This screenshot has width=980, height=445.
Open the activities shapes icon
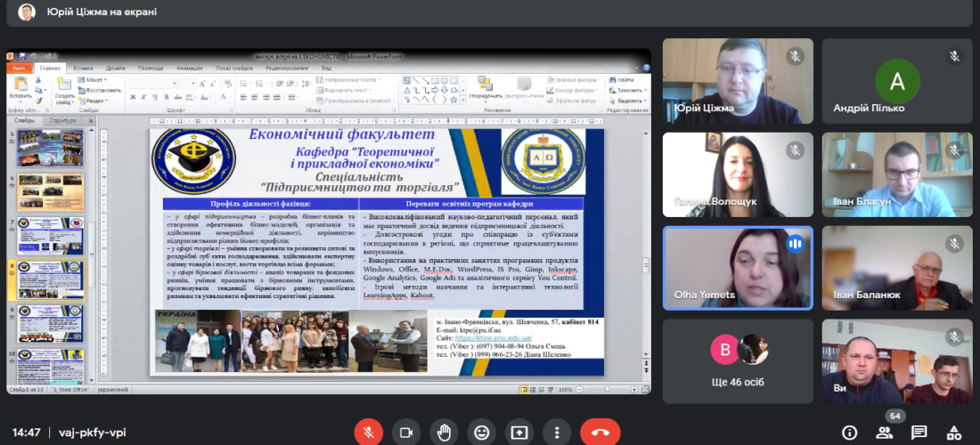[952, 433]
